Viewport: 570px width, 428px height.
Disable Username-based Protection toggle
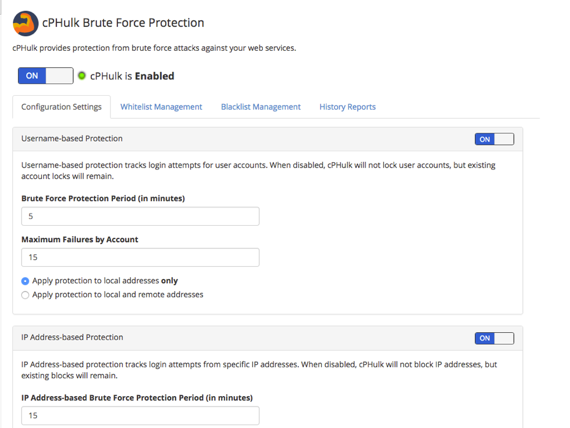point(494,139)
